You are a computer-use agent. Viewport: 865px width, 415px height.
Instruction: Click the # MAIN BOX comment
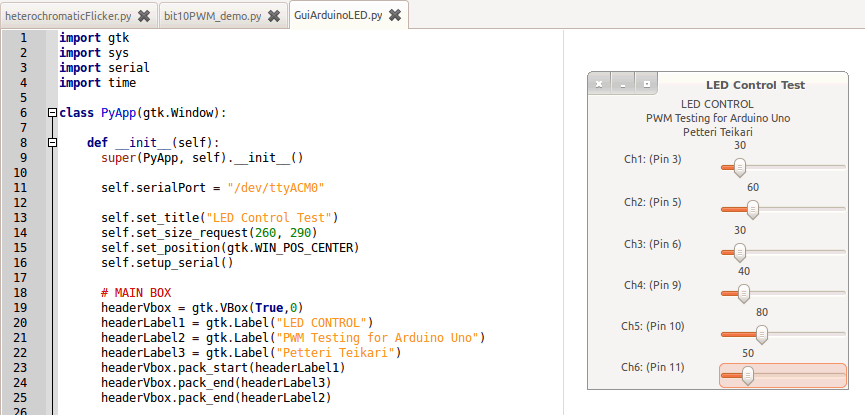(136, 292)
